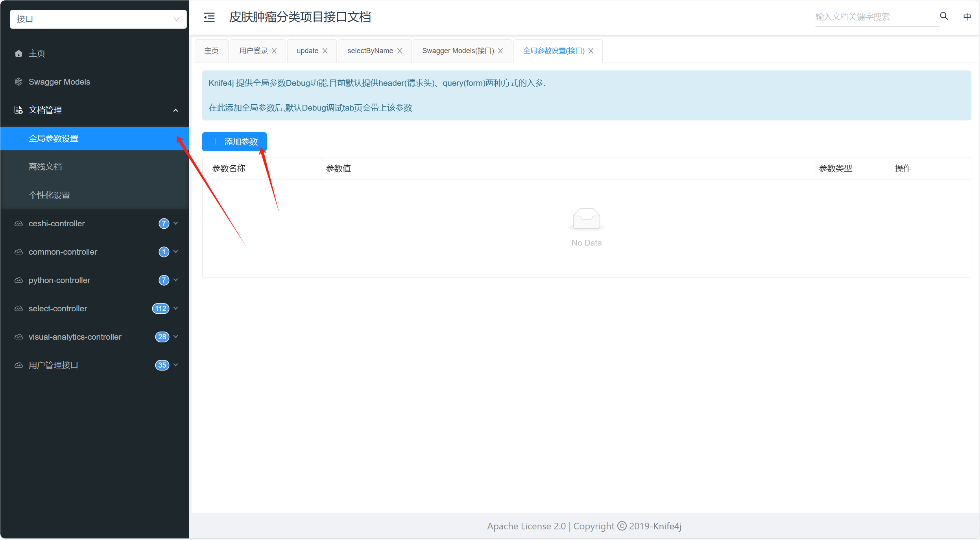
Task: Expand the 用户管理接口 group
Action: 176,365
